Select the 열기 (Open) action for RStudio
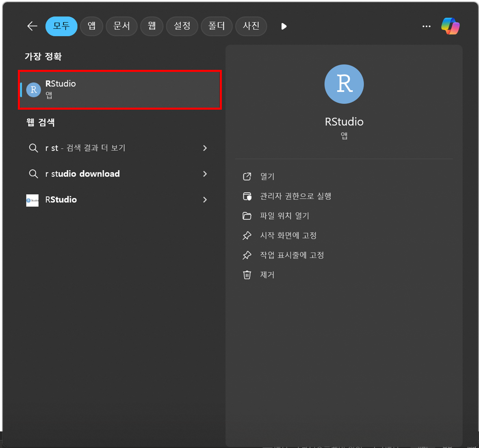479x448 pixels. coord(268,176)
